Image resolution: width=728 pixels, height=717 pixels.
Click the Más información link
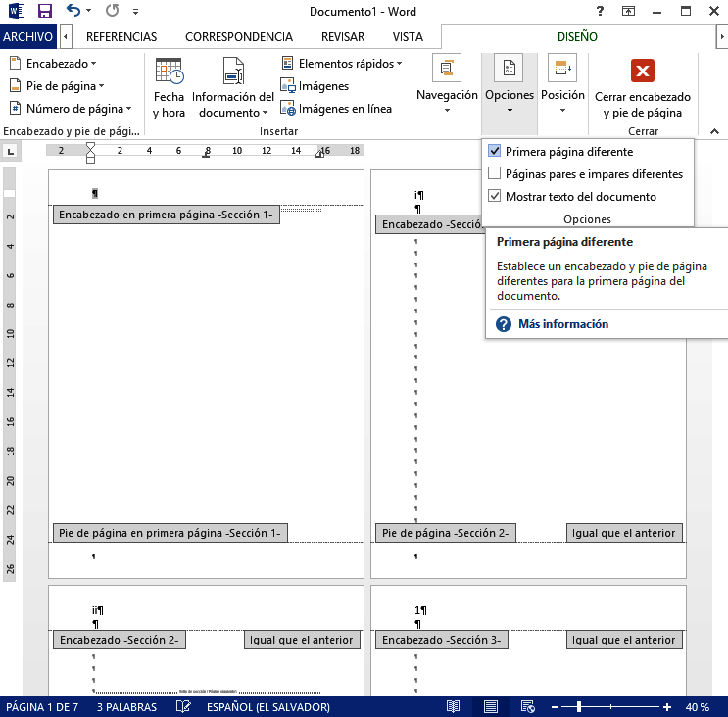point(562,324)
